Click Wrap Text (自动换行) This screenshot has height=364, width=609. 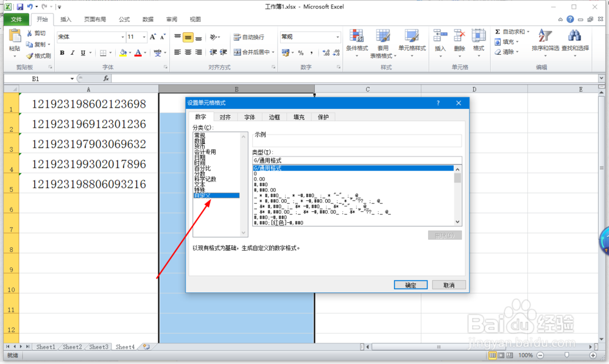[x=249, y=37]
